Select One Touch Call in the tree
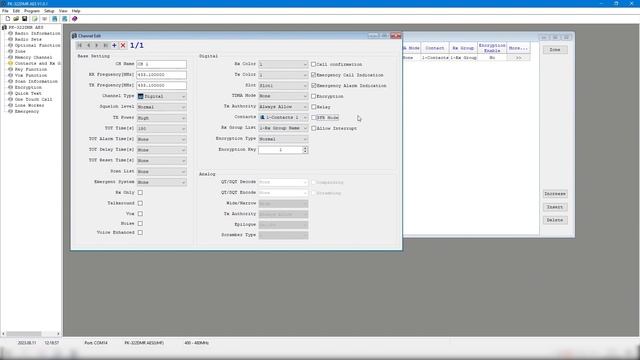Viewport: 640px width, 360px height. 33,99
